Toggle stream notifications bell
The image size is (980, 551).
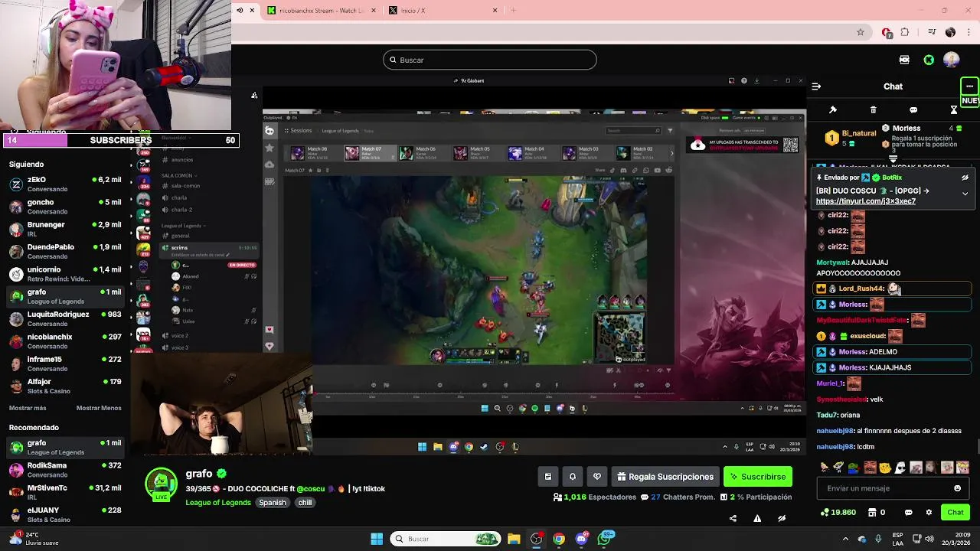(573, 477)
